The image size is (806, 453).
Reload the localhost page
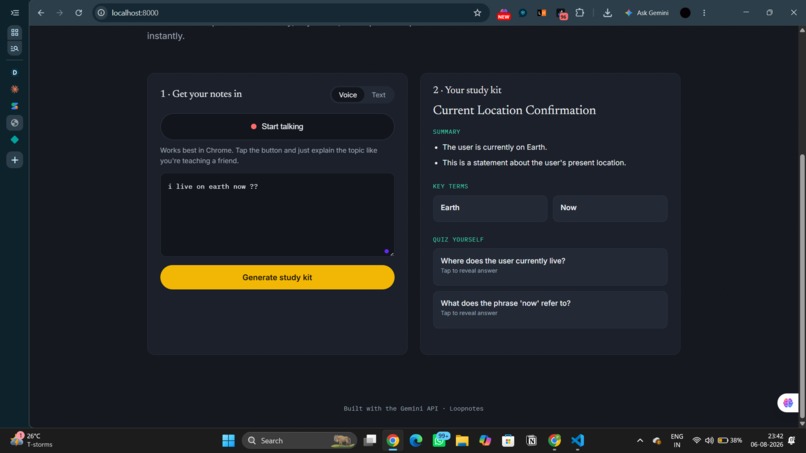point(79,13)
